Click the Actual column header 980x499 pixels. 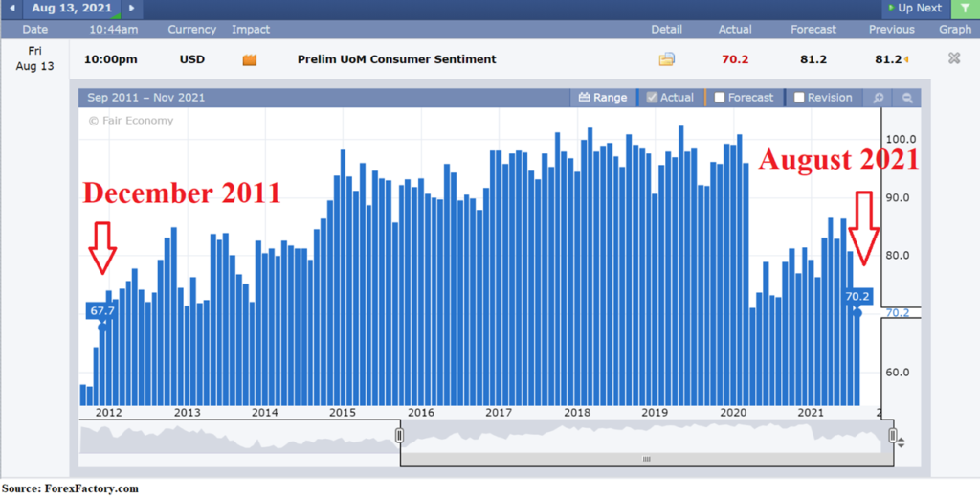click(x=735, y=30)
